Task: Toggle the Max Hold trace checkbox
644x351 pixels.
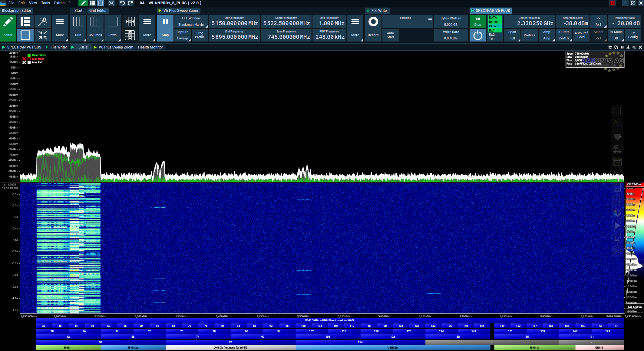Action: coord(29,59)
